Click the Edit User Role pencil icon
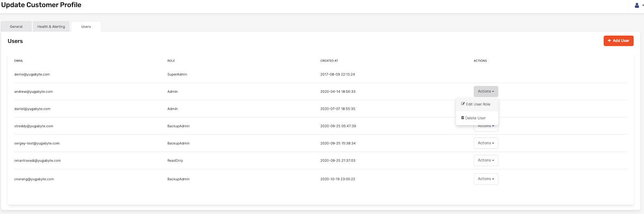This screenshot has height=214, width=644. [463, 104]
